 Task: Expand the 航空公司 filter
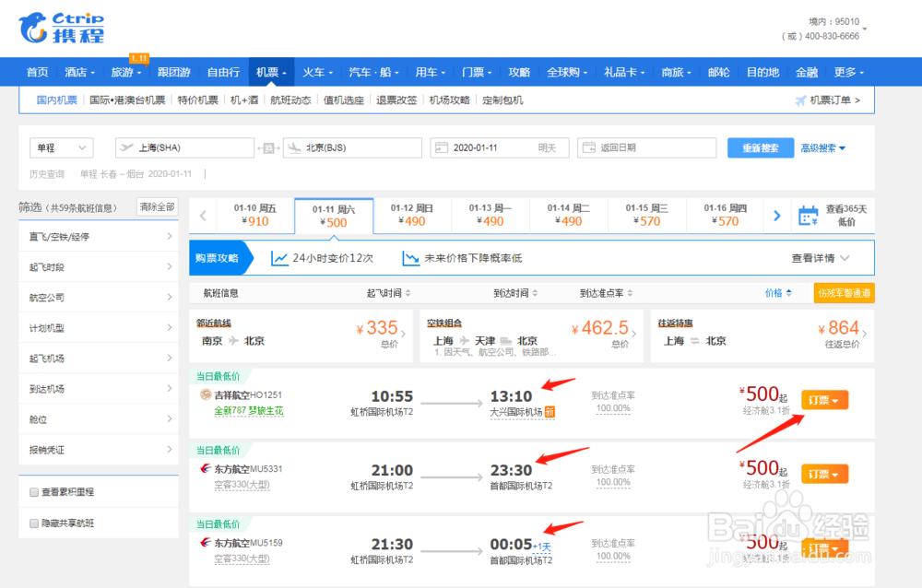coord(99,298)
